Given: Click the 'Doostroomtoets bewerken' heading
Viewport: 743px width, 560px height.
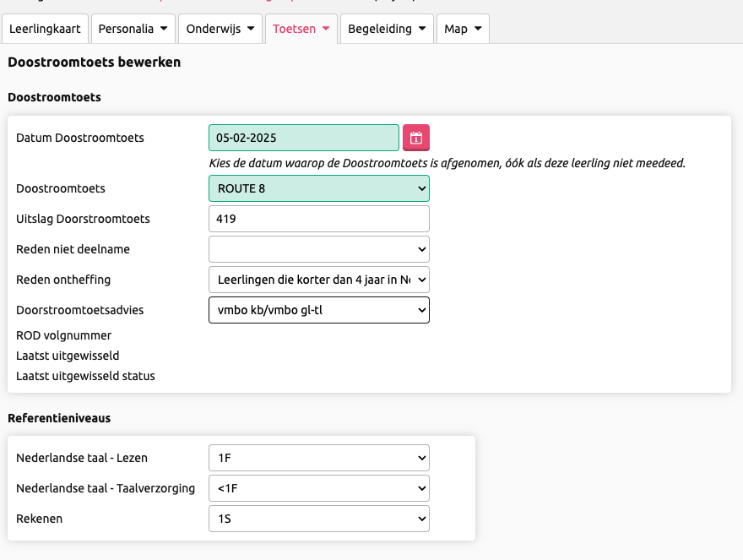Looking at the screenshot, I should (x=95, y=63).
